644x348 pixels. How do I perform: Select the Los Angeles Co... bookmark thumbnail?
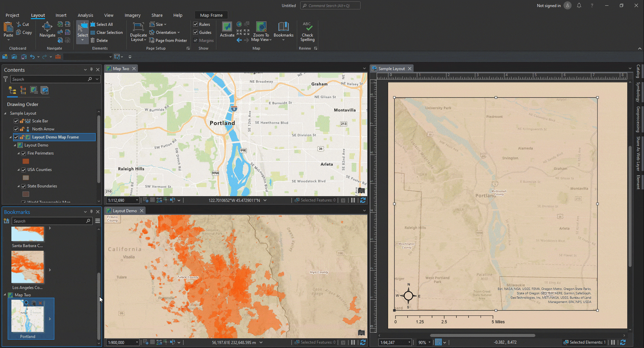point(28,267)
